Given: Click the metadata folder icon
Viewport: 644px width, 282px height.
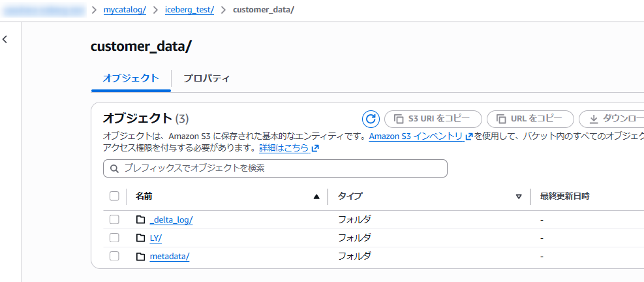Looking at the screenshot, I should click(x=140, y=256).
